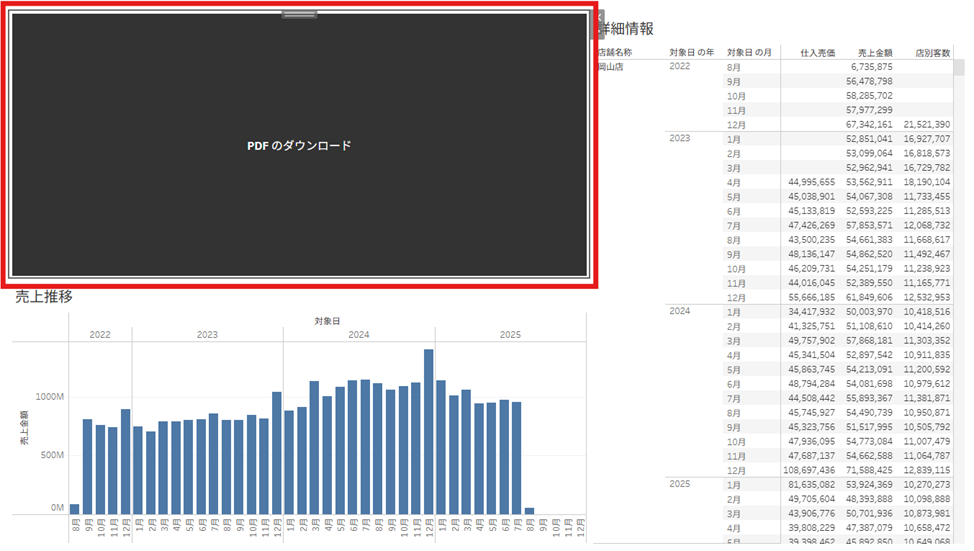Viewport: 974px width, 551px height.
Task: Click the sales value 71,588,425
Action: tap(870, 470)
